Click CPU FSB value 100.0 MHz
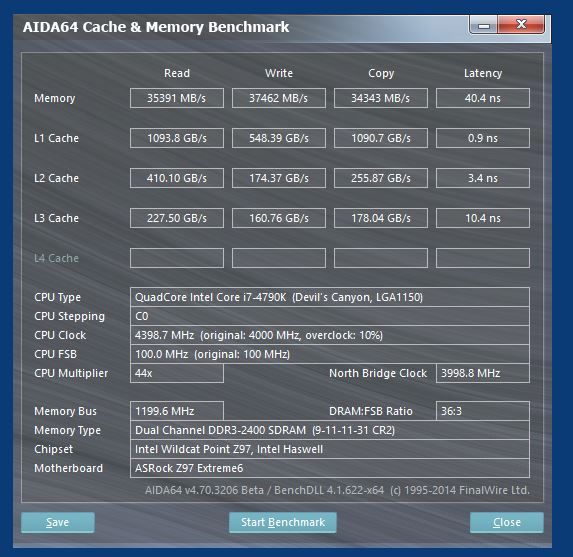573x557 pixels. pyautogui.click(x=330, y=354)
